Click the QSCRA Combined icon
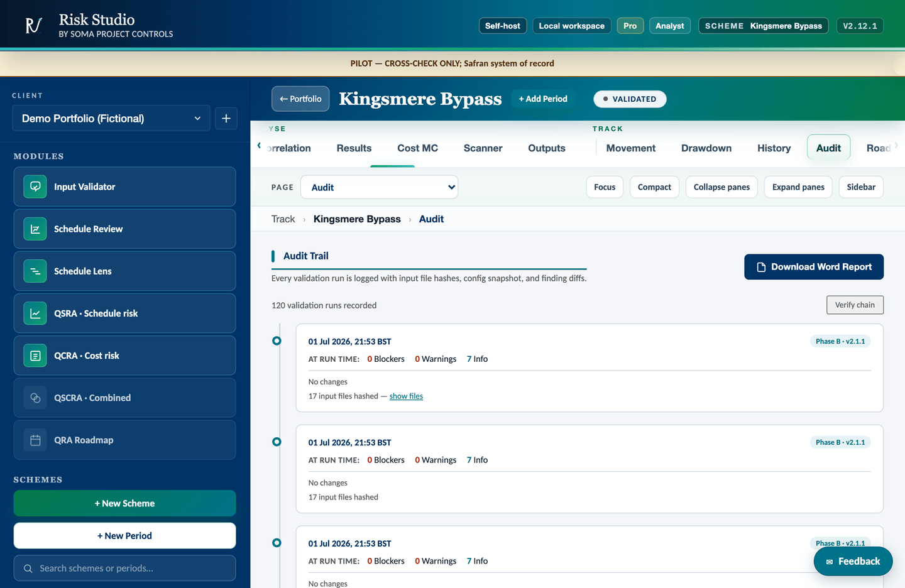Screen dimensions: 905x588 [35, 398]
